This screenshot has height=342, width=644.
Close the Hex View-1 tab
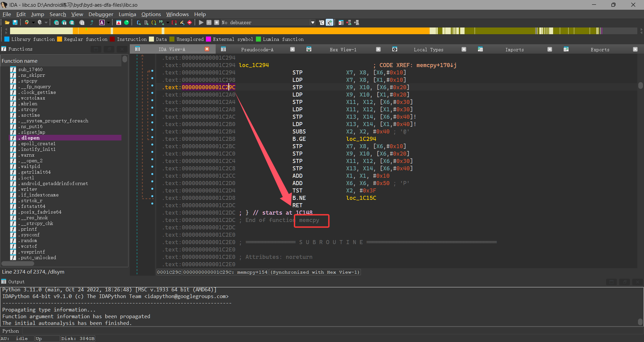(x=378, y=49)
